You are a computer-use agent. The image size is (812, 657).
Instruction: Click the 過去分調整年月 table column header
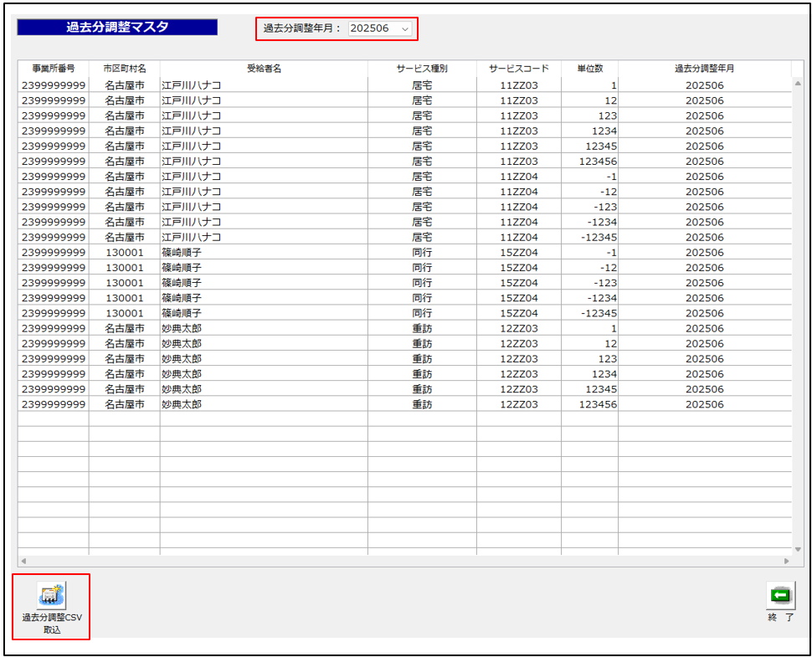click(704, 69)
